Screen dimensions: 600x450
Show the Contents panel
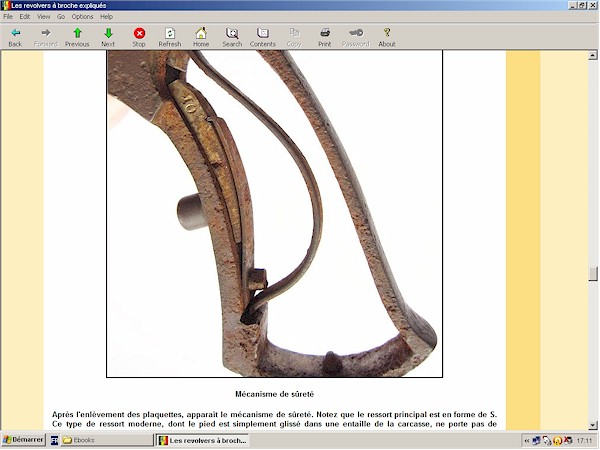[x=263, y=37]
